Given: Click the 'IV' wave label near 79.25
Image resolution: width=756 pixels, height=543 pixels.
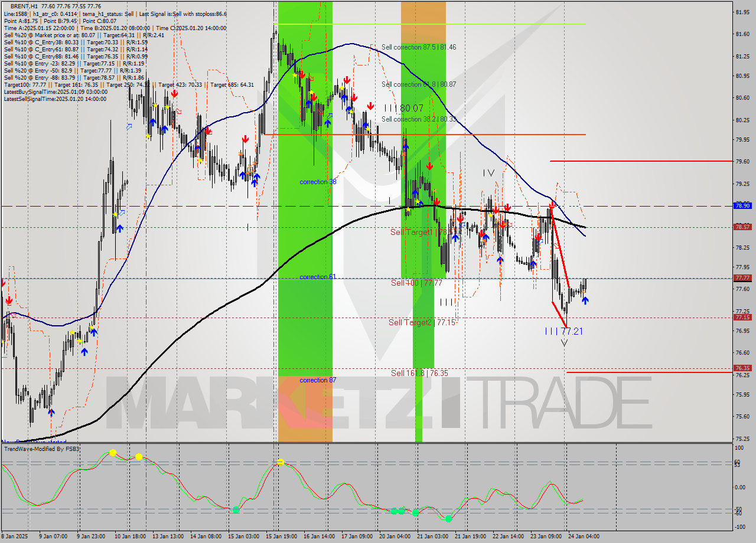Looking at the screenshot, I should (x=488, y=173).
